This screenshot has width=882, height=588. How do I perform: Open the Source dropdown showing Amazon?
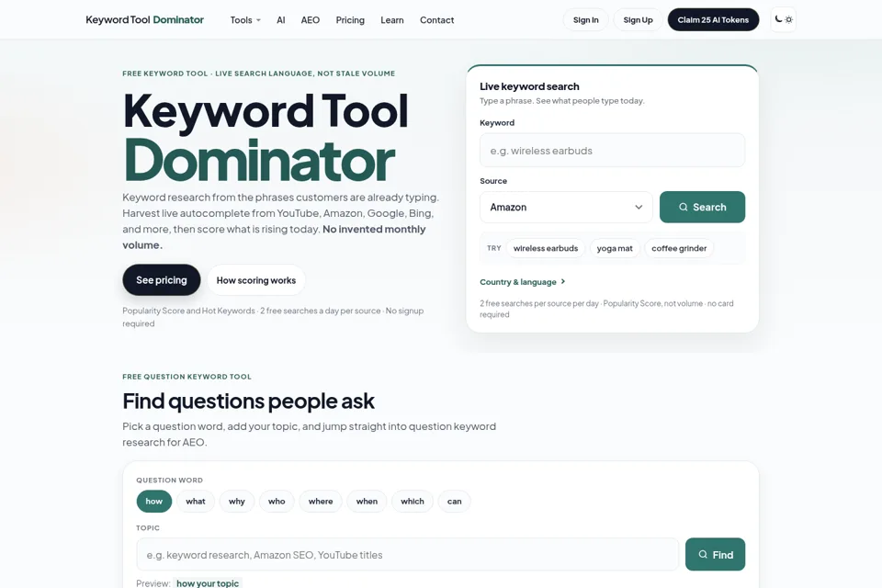tap(566, 207)
